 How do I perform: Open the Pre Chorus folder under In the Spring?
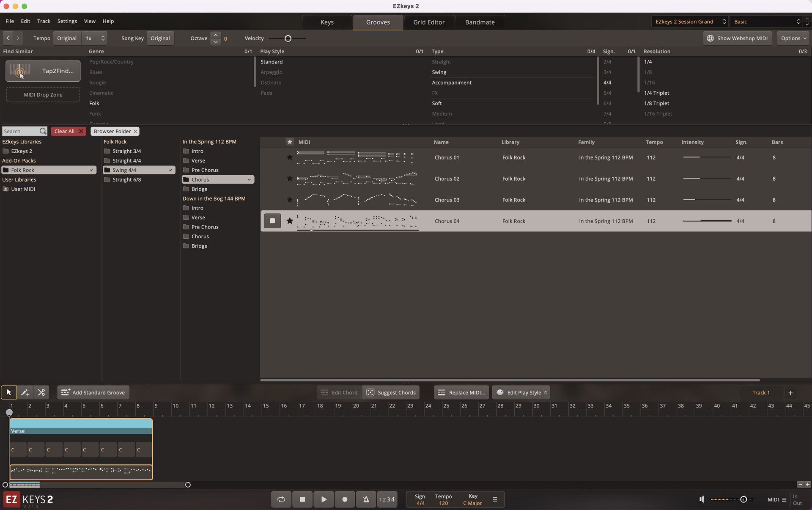(x=205, y=170)
